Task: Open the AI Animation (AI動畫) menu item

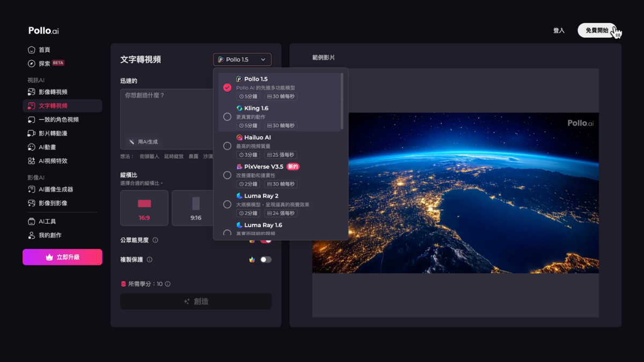Action: [x=47, y=147]
